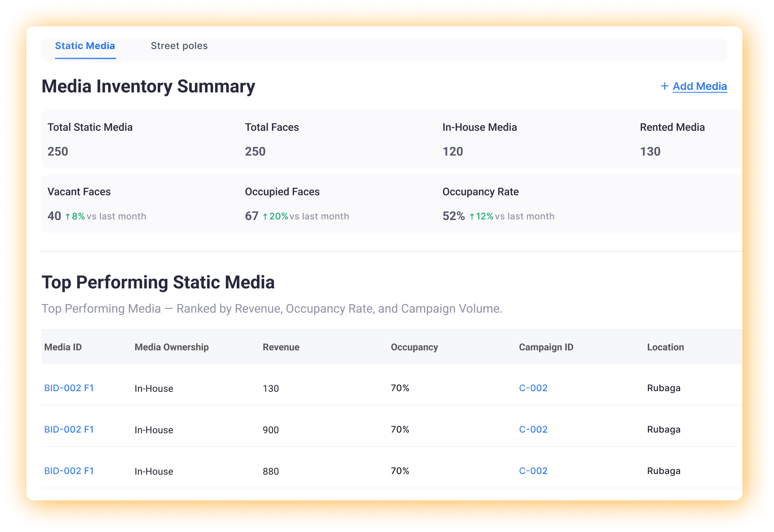Click the Media ID column header
The width and height of the screenshot is (774, 532).
[63, 347]
